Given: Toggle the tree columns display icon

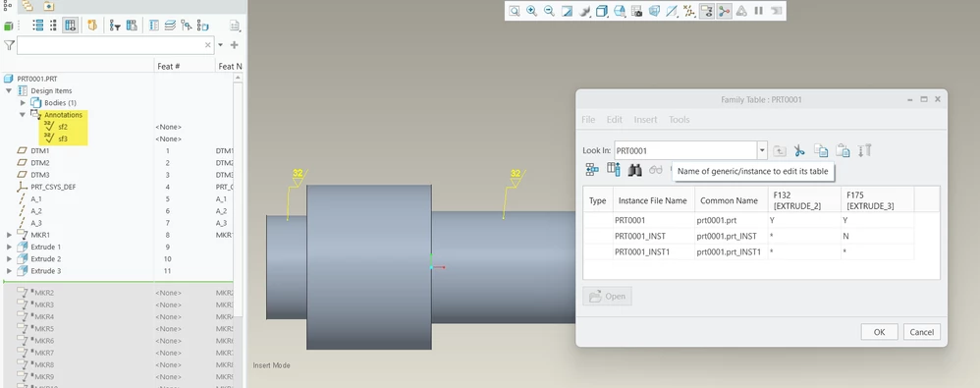Looking at the screenshot, I should [70, 26].
